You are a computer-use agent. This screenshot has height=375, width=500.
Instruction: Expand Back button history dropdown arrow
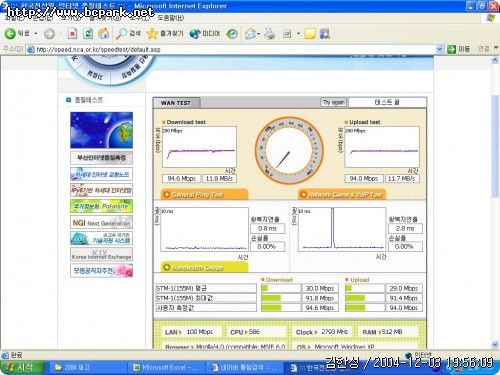tap(36, 34)
